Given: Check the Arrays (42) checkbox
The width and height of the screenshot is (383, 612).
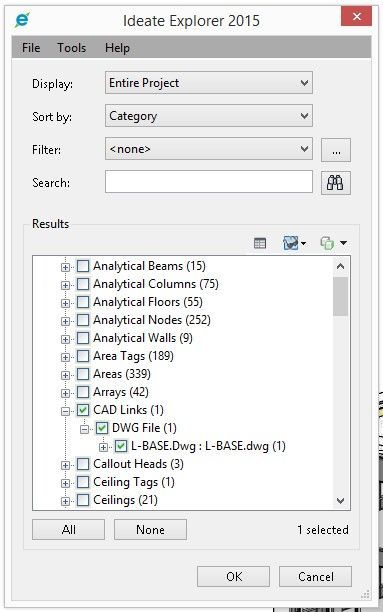Looking at the screenshot, I should (83, 392).
